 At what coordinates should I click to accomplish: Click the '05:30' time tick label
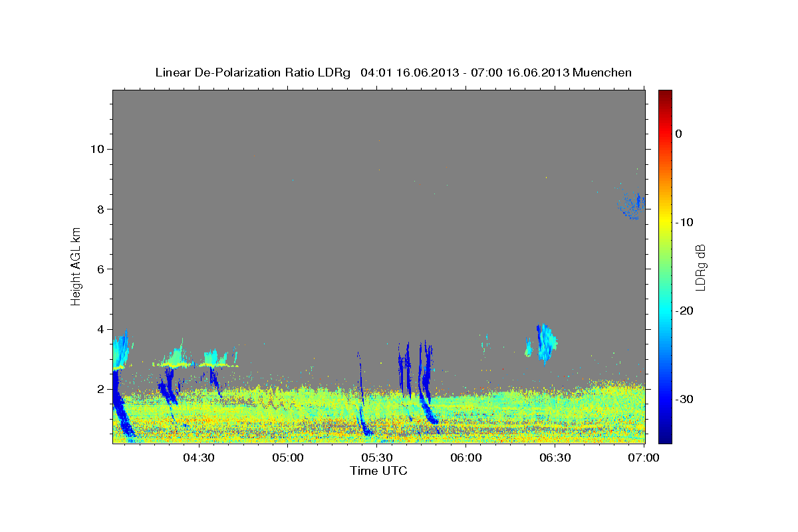click(x=377, y=458)
